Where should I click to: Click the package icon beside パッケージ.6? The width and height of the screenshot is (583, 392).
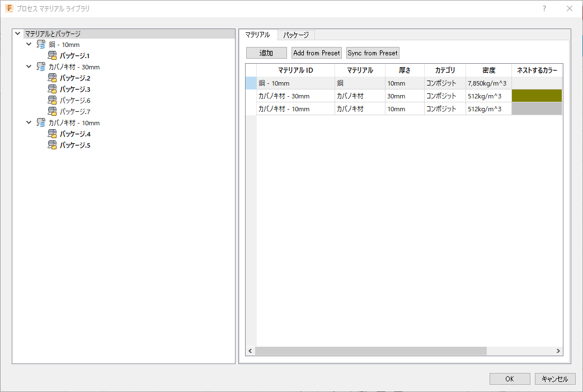(53, 100)
